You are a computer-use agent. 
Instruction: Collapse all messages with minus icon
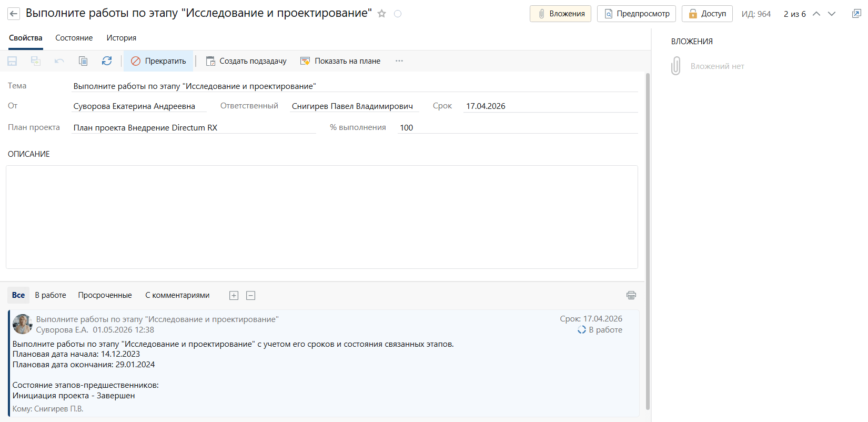coord(251,296)
